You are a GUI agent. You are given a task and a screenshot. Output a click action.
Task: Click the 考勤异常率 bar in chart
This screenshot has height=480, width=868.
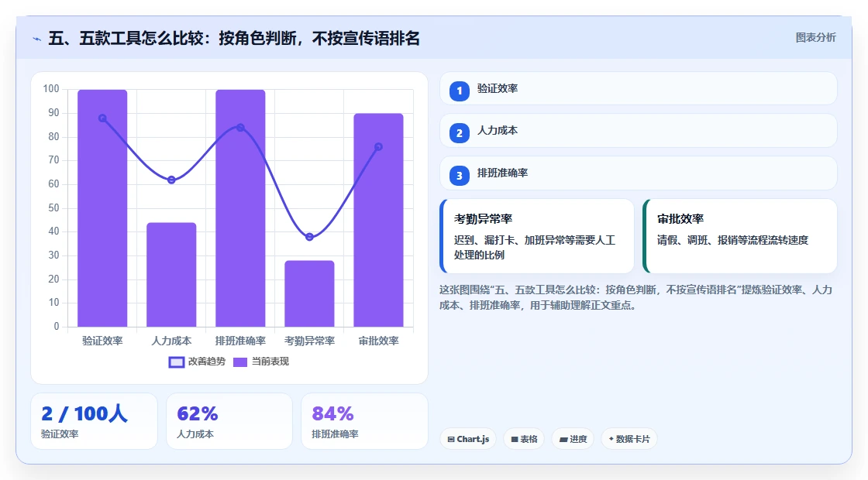[309, 293]
